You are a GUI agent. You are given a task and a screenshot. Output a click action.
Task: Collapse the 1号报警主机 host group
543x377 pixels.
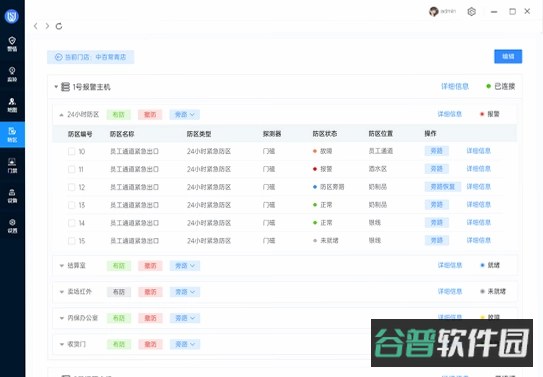click(56, 87)
